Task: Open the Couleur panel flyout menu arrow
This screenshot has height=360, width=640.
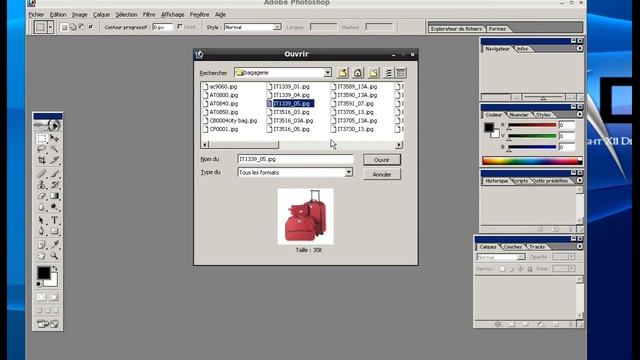Action: click(580, 115)
